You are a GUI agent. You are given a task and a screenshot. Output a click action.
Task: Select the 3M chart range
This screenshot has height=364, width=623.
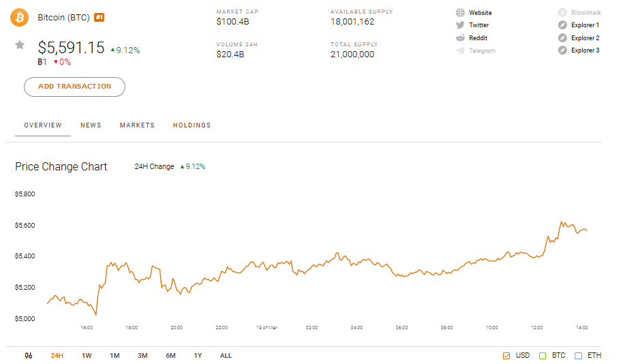tap(142, 356)
